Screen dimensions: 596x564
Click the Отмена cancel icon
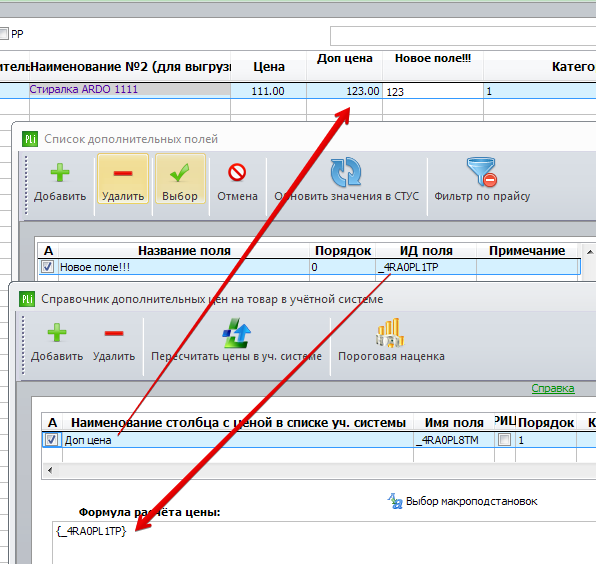(237, 172)
